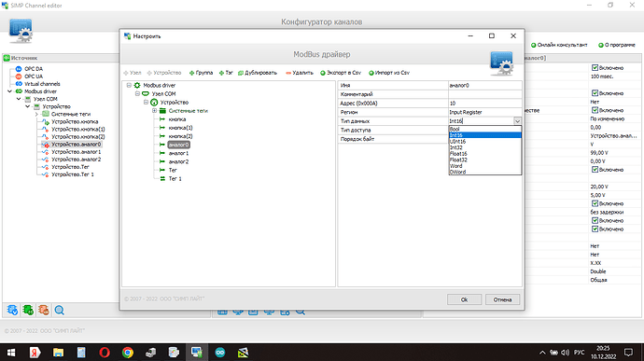Click the РУС language indicator in the tray

(x=579, y=353)
